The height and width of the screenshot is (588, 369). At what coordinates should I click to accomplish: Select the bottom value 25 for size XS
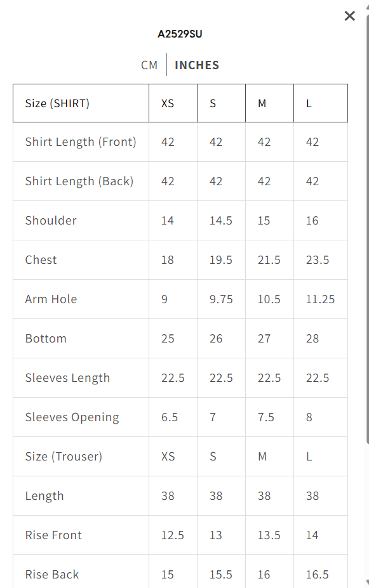[167, 338]
